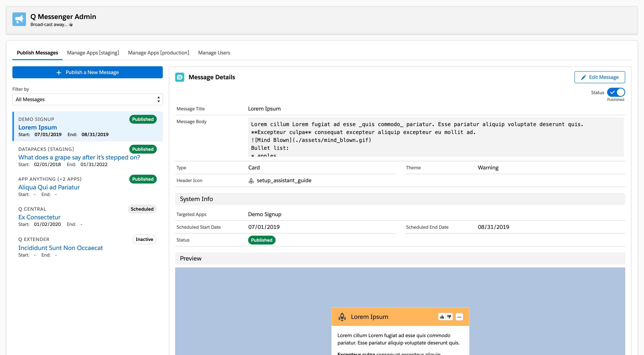Click the megaphone Q Messenger Admin icon

point(19,19)
